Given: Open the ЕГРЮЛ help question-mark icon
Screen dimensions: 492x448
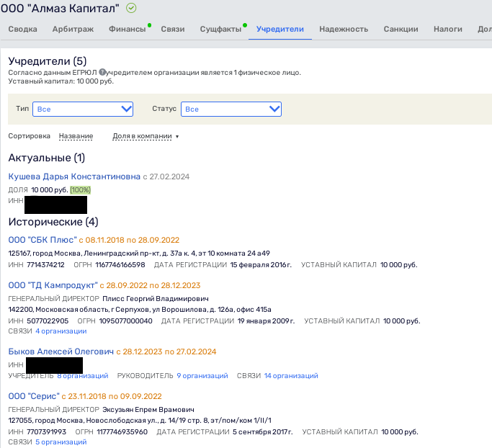Looking at the screenshot, I should tap(102, 72).
